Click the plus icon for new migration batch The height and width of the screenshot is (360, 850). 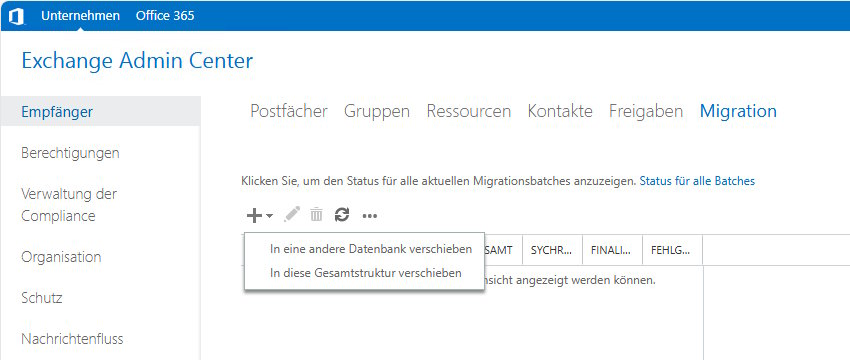click(254, 216)
